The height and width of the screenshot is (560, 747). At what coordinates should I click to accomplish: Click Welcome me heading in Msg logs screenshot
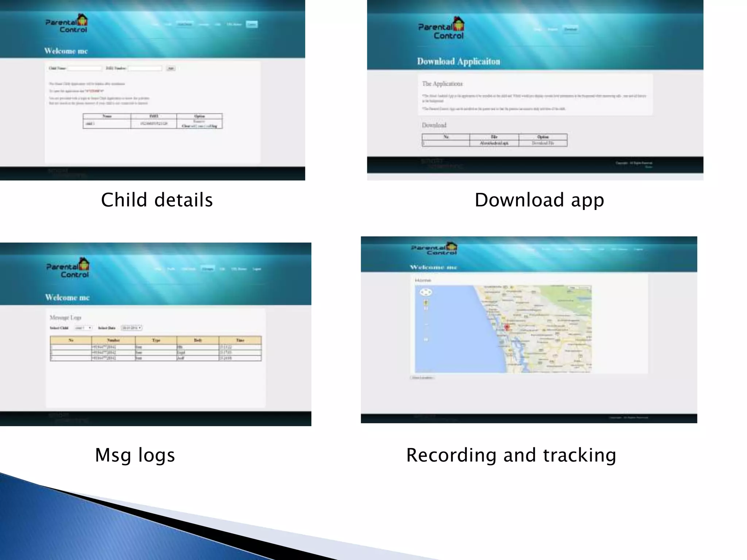pyautogui.click(x=67, y=297)
